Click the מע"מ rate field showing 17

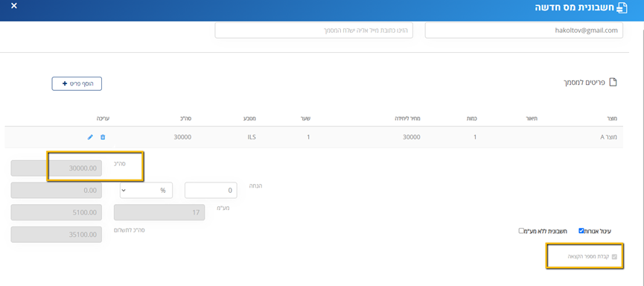point(159,212)
